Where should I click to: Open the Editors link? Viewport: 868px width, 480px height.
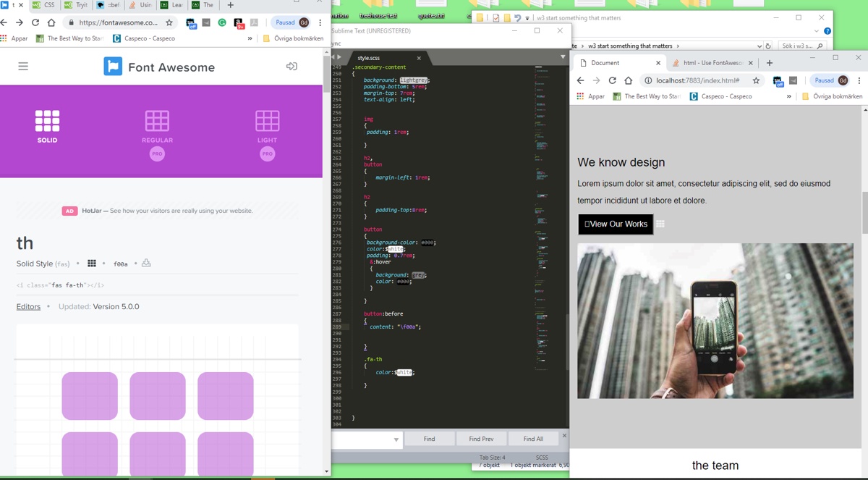click(28, 307)
